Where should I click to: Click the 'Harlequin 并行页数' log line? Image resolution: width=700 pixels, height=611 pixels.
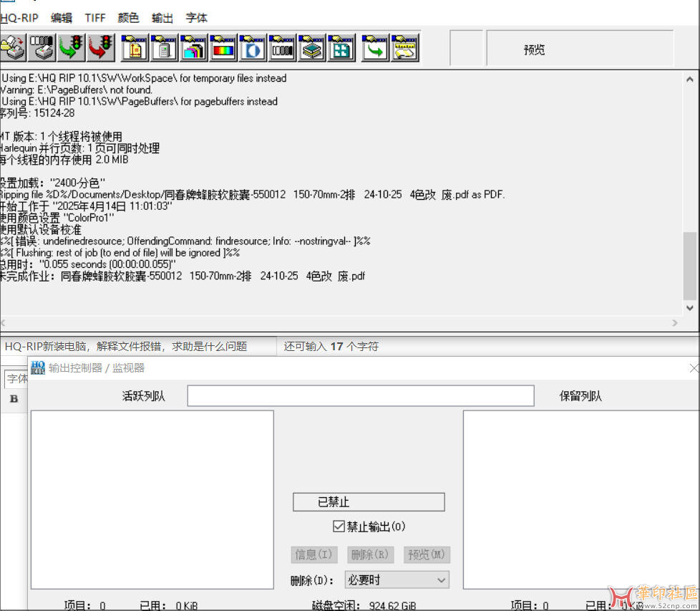click(x=80, y=148)
